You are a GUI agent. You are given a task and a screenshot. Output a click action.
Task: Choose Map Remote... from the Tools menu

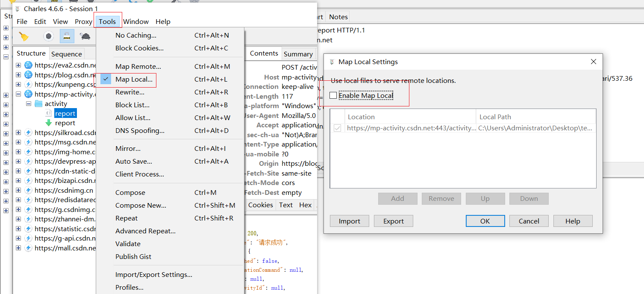170,66
